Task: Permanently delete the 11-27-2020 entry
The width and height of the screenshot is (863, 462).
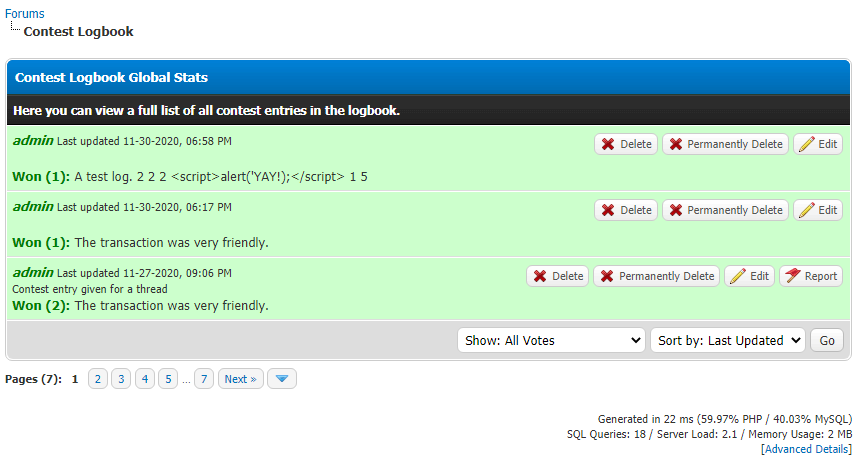Action: point(657,276)
